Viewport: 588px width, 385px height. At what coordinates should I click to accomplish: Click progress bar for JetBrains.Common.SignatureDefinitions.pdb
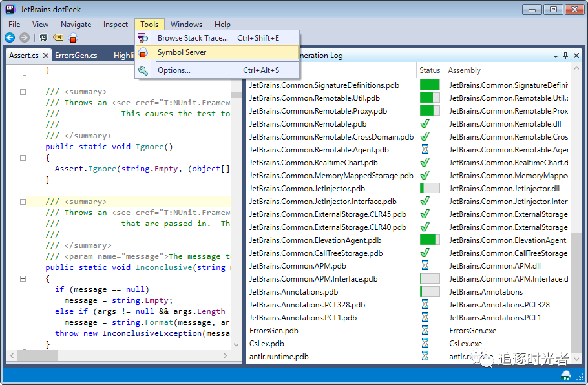(429, 85)
